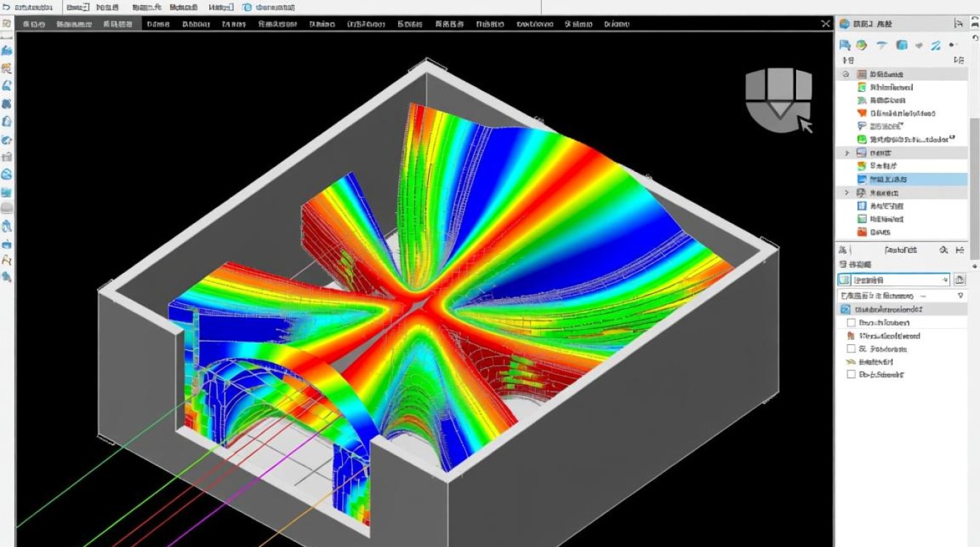Click the top icon in left vertical toolbar
Image resolution: width=980 pixels, height=547 pixels.
point(7,24)
